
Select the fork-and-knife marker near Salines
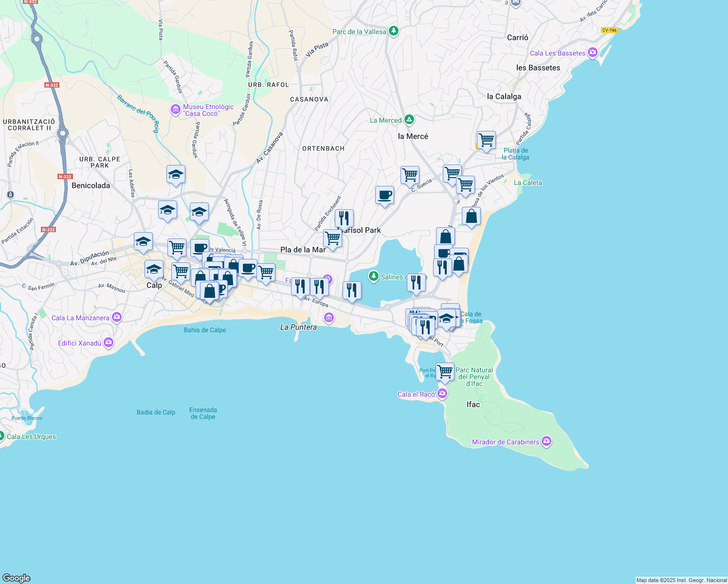coord(416,281)
